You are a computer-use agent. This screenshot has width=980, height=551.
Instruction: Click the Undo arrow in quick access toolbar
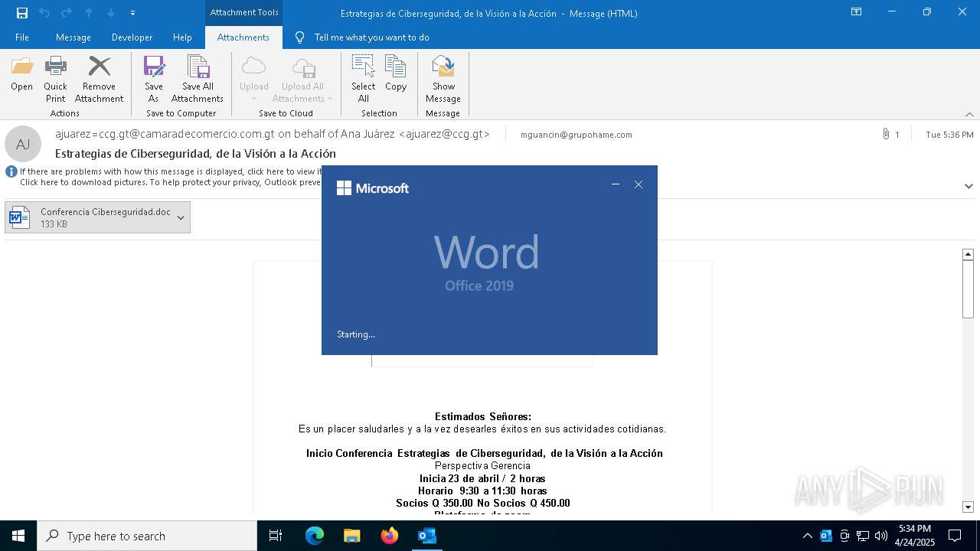pos(44,13)
